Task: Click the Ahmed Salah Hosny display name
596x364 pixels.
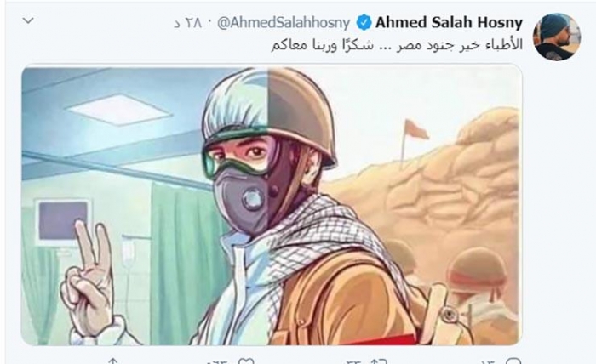Action: 450,23
